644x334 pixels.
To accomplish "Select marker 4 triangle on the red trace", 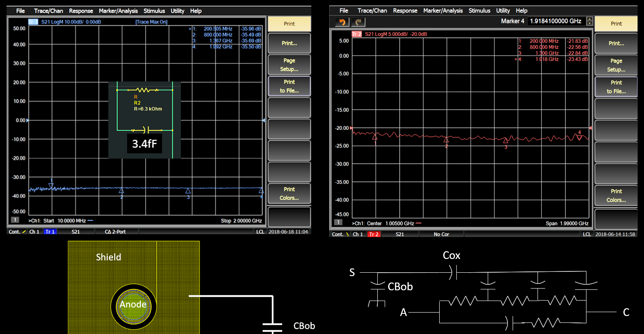I will (579, 138).
